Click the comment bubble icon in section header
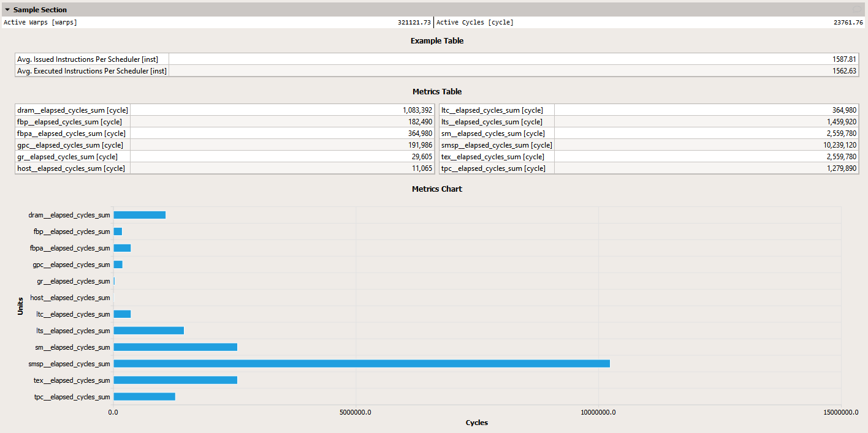This screenshot has width=868, height=433. (x=856, y=10)
